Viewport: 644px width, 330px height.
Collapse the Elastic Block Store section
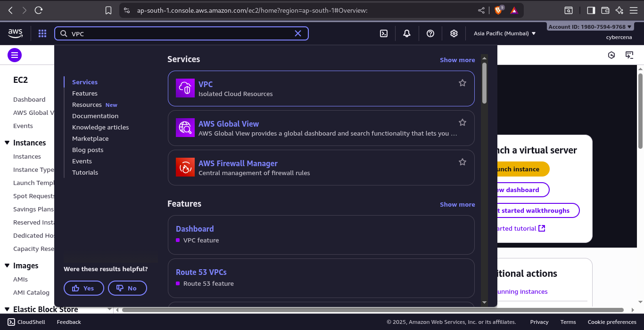pos(7,309)
